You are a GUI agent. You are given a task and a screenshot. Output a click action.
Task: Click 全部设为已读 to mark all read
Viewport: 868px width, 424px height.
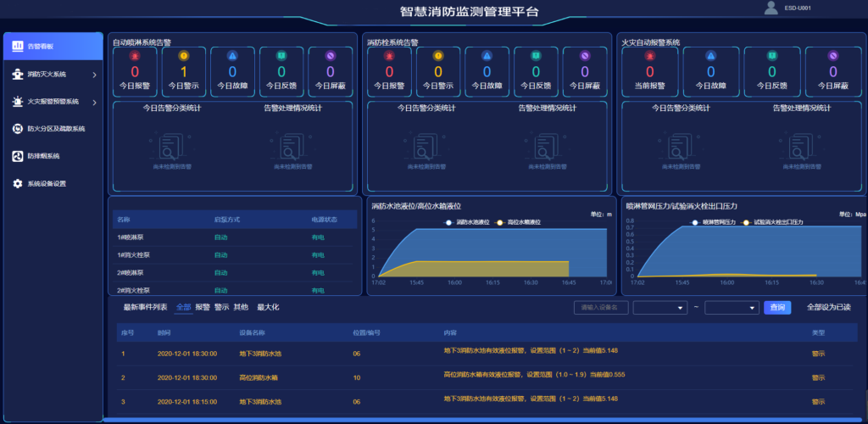click(828, 307)
